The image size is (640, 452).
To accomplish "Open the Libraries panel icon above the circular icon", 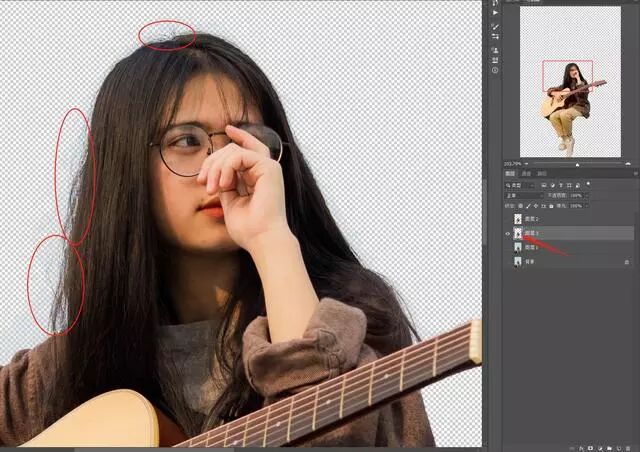I will pyautogui.click(x=495, y=60).
